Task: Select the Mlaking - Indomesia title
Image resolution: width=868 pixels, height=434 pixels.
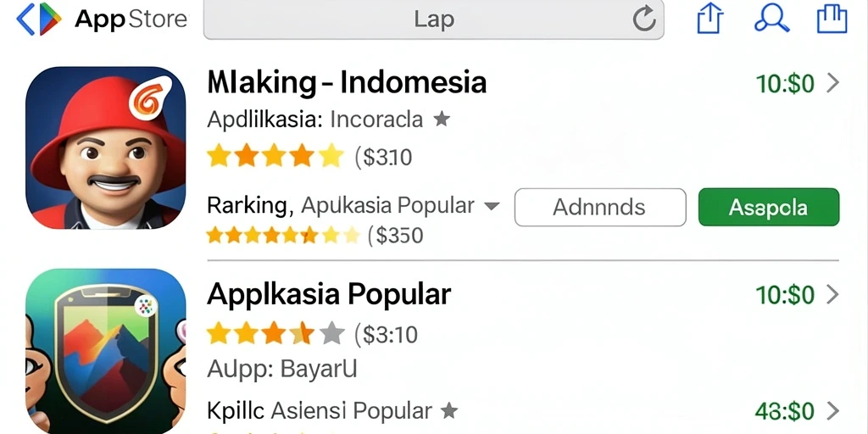Action: 347,83
